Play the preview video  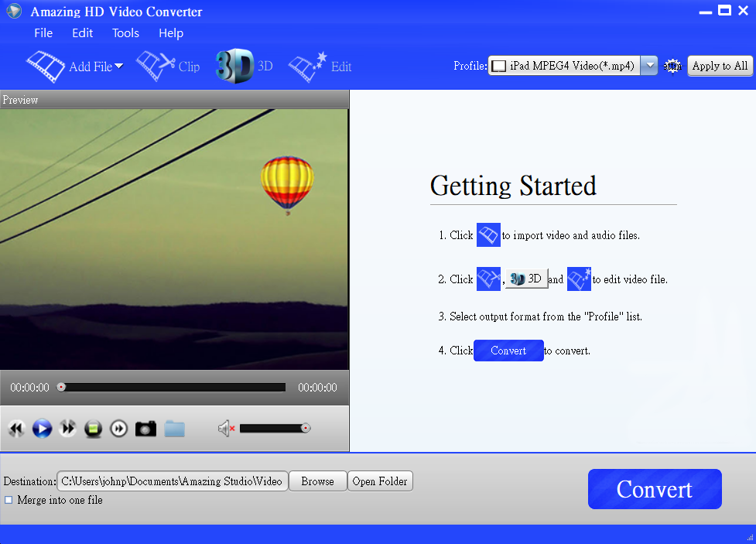[x=42, y=428]
